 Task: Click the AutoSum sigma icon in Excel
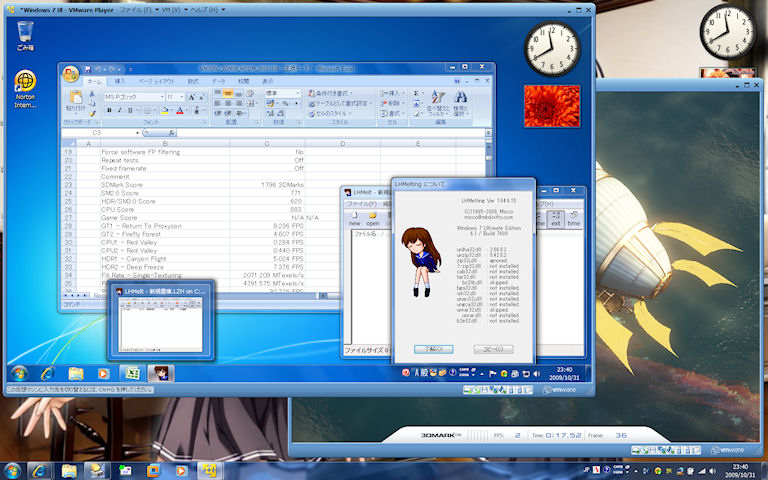[x=416, y=93]
